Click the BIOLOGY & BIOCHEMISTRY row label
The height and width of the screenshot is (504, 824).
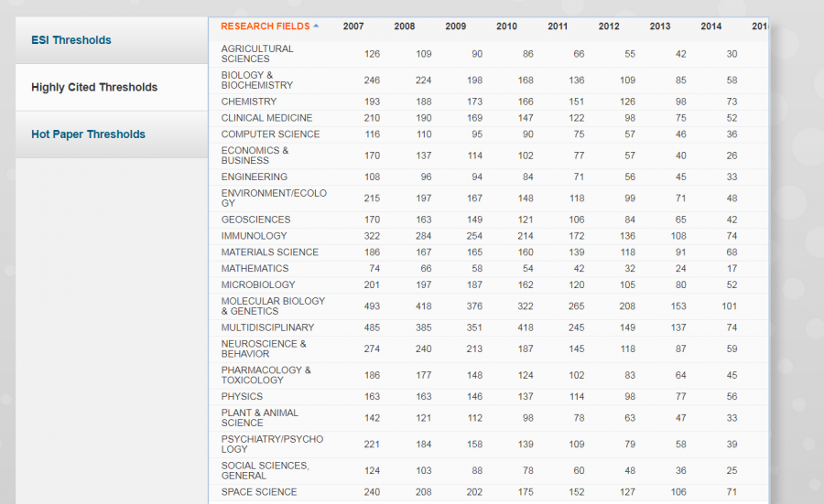(257, 80)
